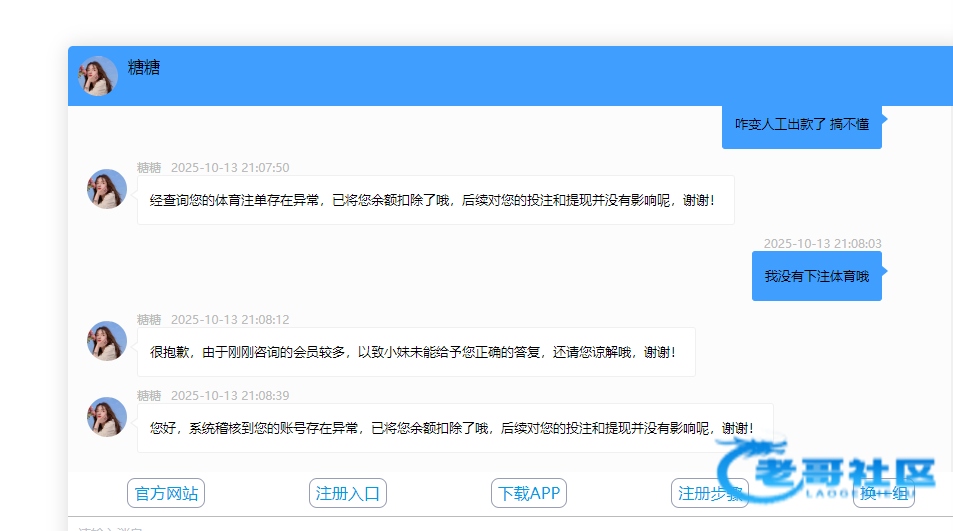Open the 官方网站 quick link
Viewport: 953px width, 531px height.
[166, 493]
